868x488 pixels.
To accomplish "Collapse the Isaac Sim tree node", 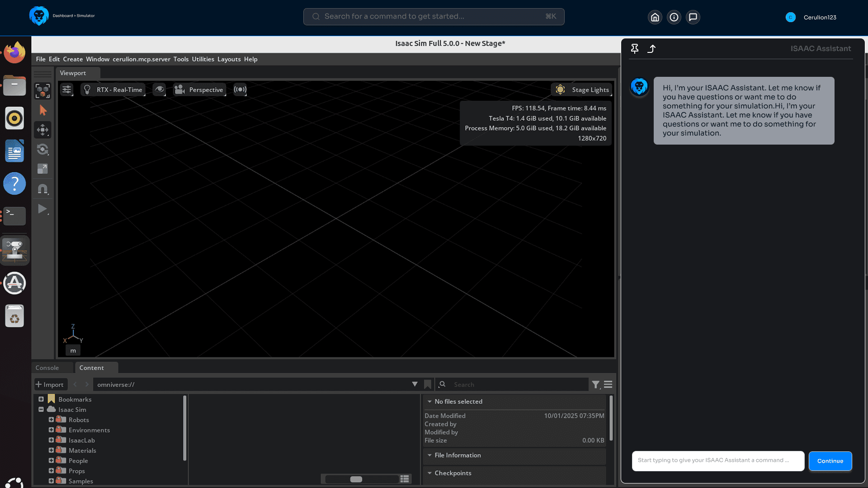I will coord(41,409).
